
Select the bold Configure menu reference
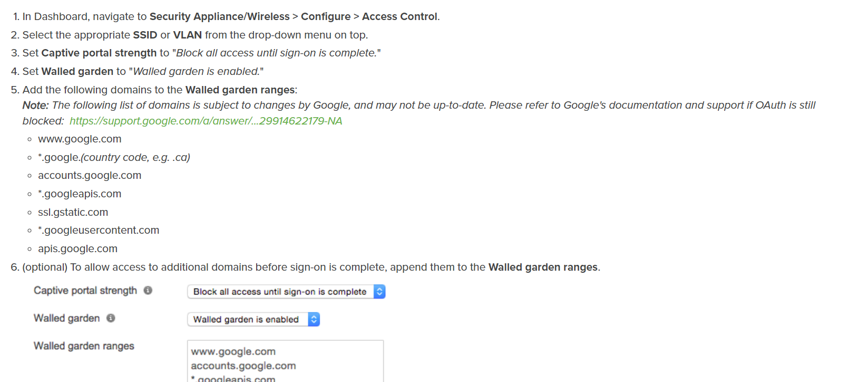(326, 16)
